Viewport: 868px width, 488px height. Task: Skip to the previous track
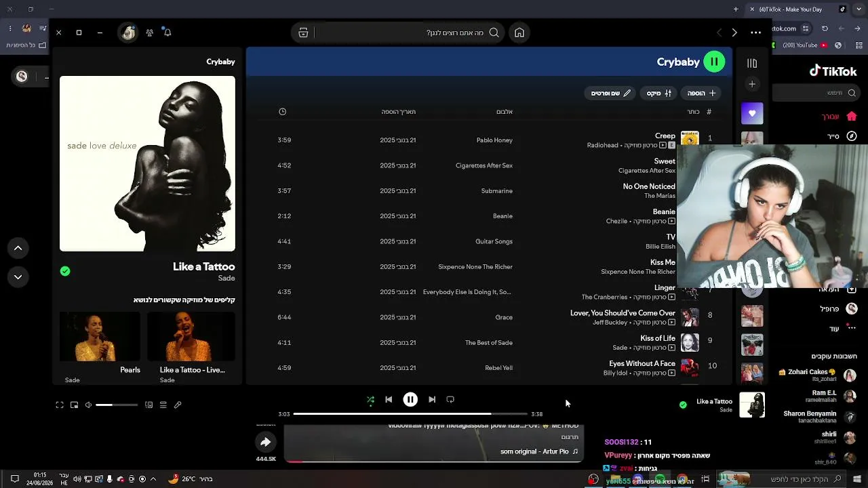click(389, 400)
